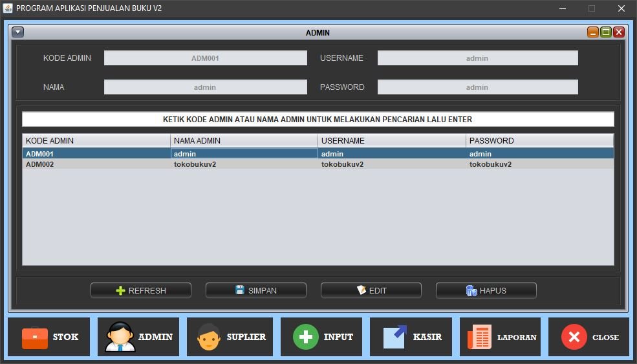This screenshot has height=364, width=637.
Task: Click the NAMA ADMIN column header
Action: pyautogui.click(x=244, y=141)
